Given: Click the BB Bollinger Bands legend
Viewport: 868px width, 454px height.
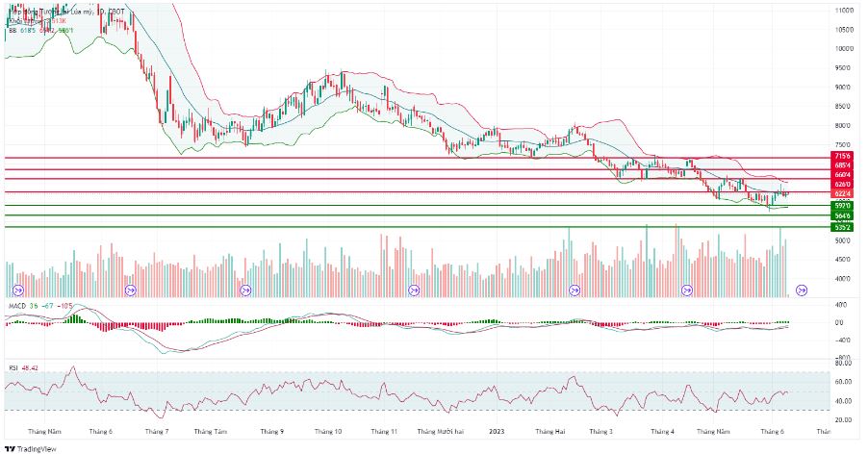Looking at the screenshot, I should pyautogui.click(x=41, y=31).
